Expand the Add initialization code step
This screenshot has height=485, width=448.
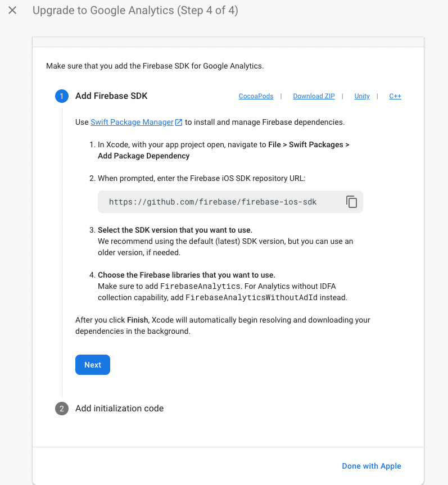[119, 409]
